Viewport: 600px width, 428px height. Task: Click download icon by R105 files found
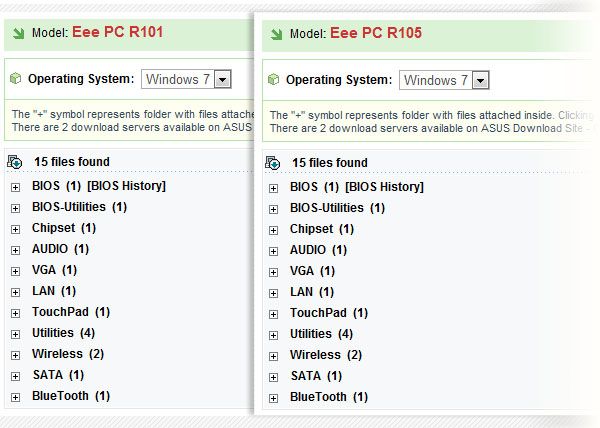[x=273, y=163]
